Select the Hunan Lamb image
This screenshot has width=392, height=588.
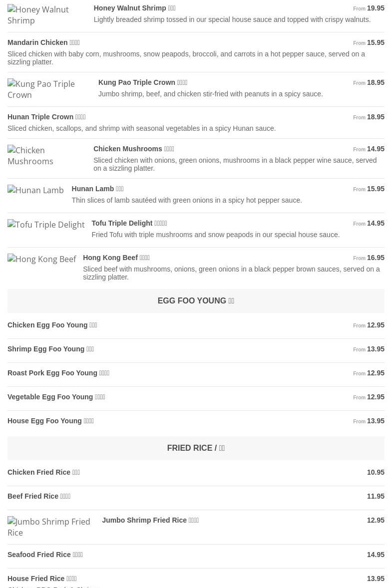(x=35, y=190)
